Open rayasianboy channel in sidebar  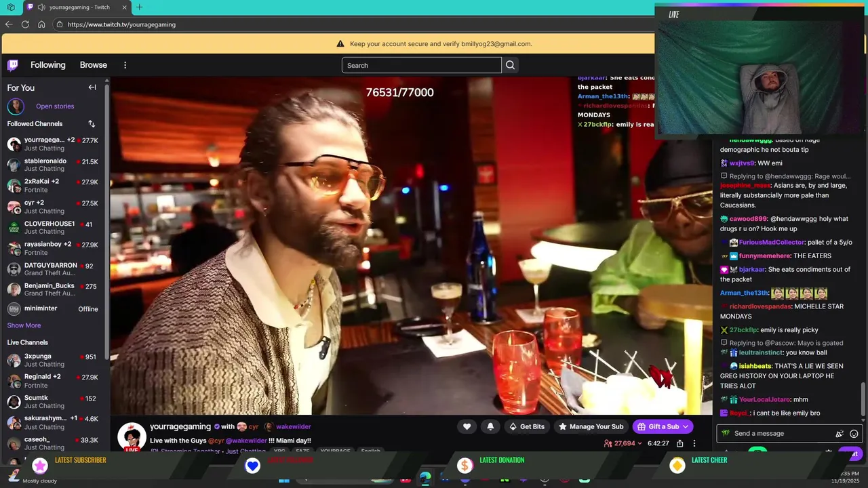point(53,248)
